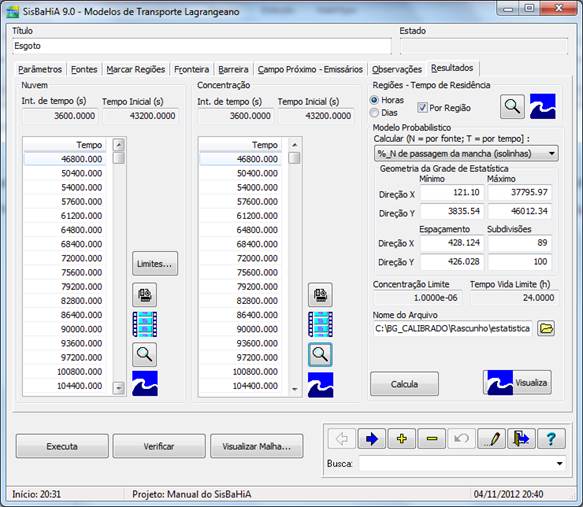Add a new record with plus icon

(x=402, y=439)
